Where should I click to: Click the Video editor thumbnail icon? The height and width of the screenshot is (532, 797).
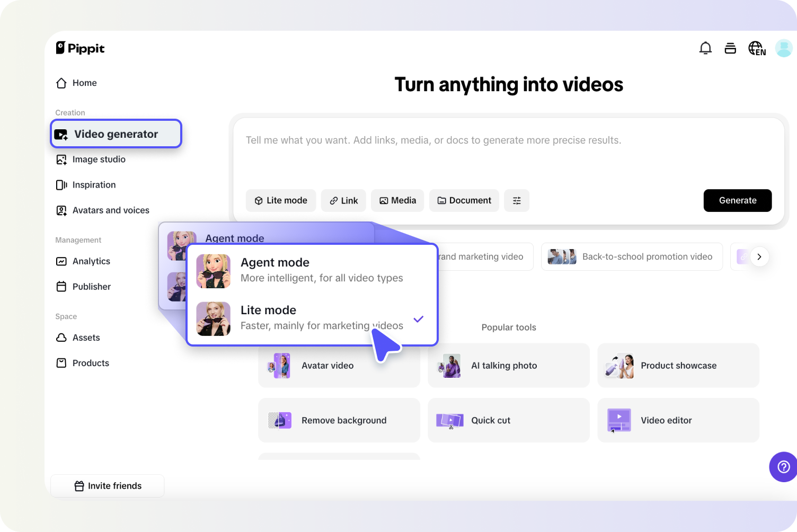pos(619,420)
